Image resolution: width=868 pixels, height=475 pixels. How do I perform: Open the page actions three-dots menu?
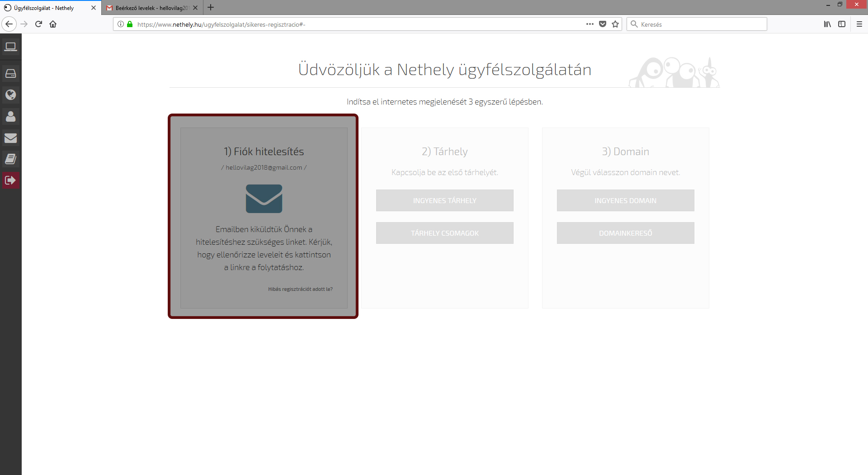pyautogui.click(x=590, y=24)
